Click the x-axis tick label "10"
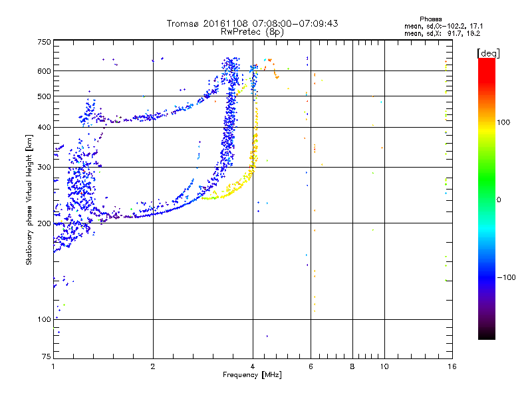 [384, 366]
